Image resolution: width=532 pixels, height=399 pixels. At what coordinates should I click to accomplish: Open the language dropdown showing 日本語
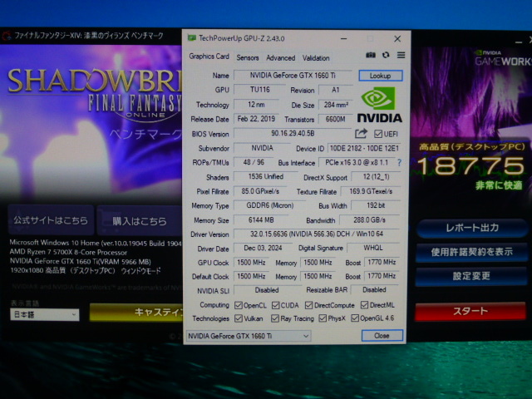(45, 314)
